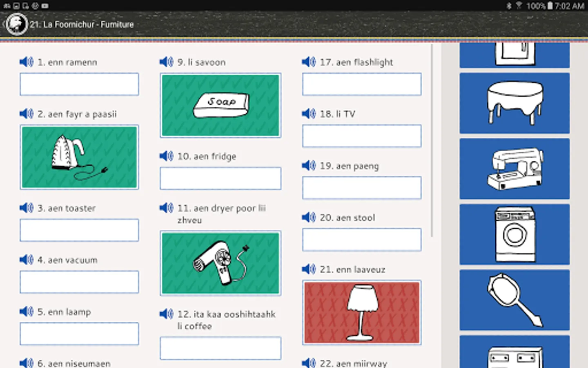Play audio for 1. enn ramenn
588x368 pixels.
pyautogui.click(x=27, y=62)
